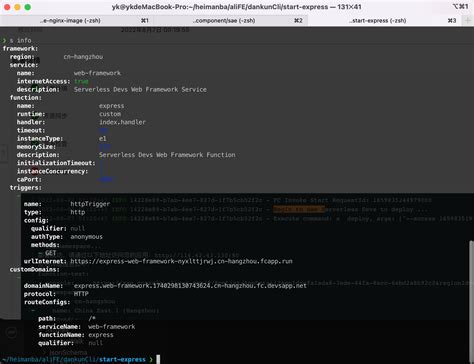
Task: Click the 'functionName:' key
Action: tap(61, 335)
